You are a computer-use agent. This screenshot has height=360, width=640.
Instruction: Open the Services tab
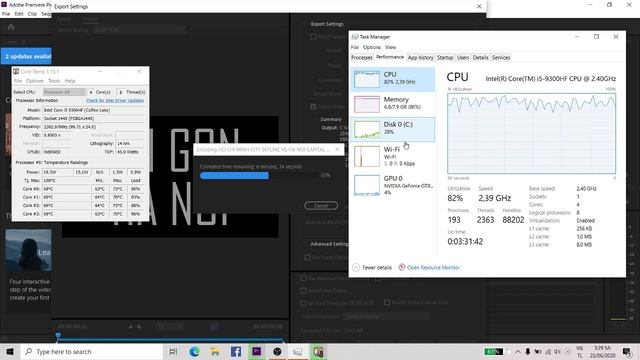[x=501, y=58]
